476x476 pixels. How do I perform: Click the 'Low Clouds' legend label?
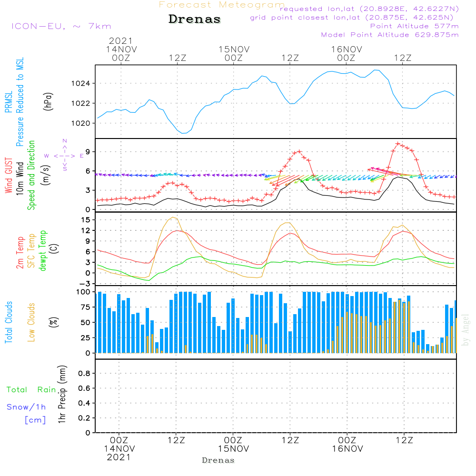(x=31, y=322)
